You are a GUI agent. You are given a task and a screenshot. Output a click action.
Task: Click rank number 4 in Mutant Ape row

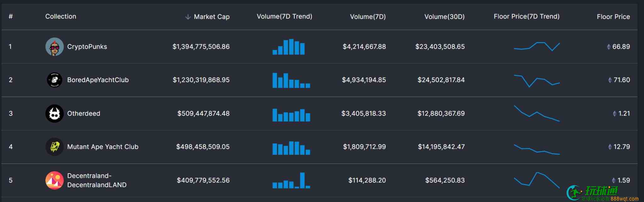pyautogui.click(x=11, y=147)
